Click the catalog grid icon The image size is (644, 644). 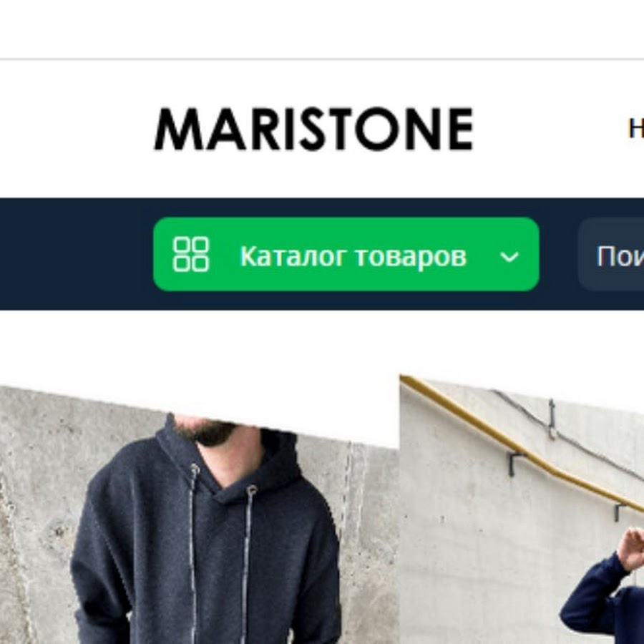coord(191,254)
